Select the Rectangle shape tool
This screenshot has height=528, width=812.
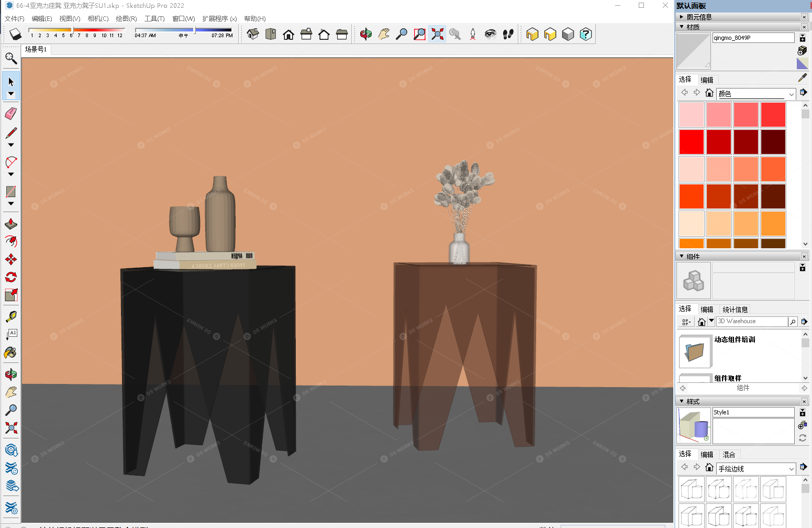click(x=11, y=192)
